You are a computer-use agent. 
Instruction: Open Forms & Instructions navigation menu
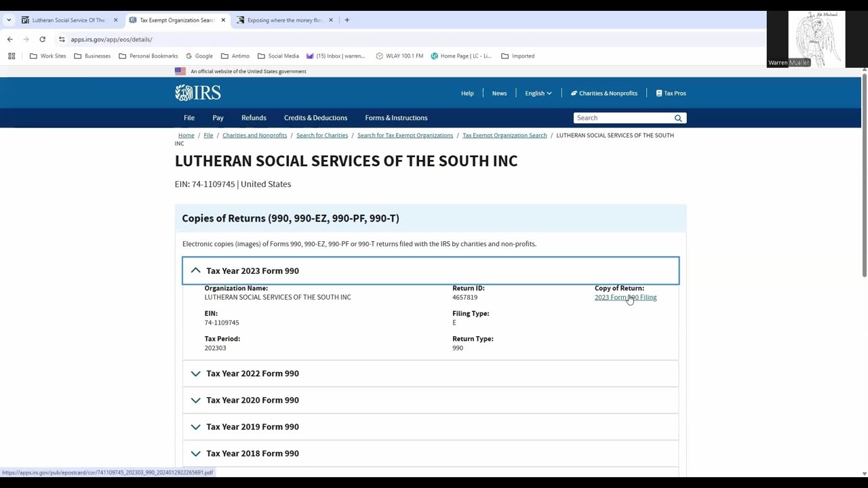396,118
